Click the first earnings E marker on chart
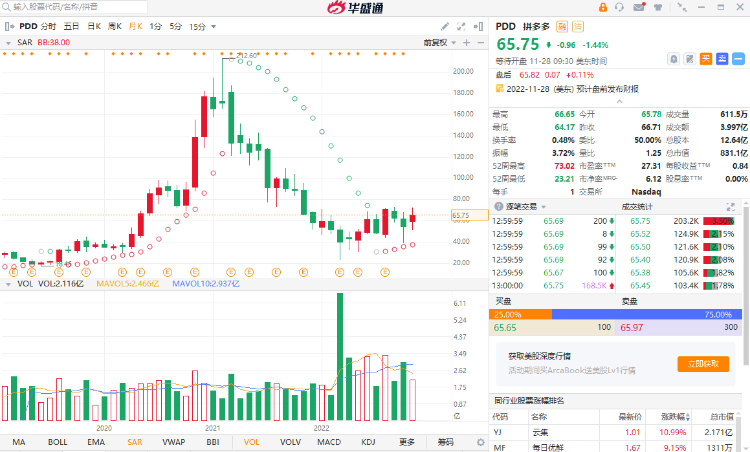Viewport: 750px width, 452px height. (x=13, y=272)
